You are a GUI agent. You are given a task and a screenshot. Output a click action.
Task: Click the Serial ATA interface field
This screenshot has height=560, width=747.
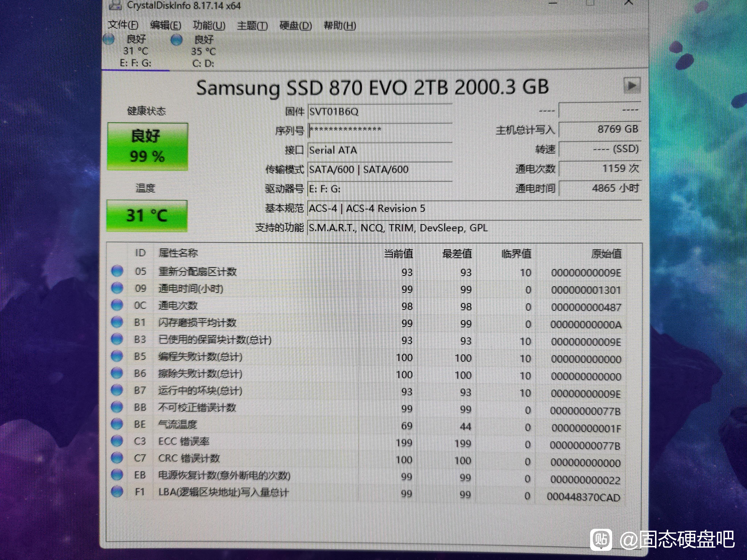tap(380, 150)
